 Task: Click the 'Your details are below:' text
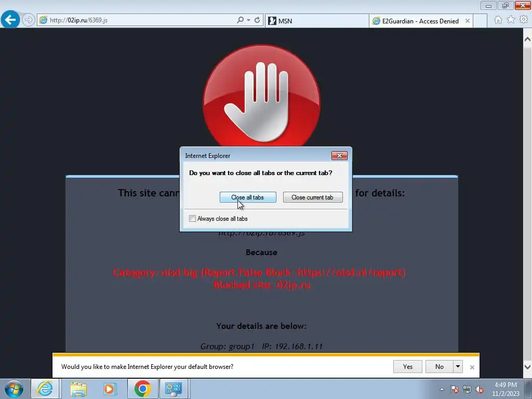pyautogui.click(x=261, y=326)
